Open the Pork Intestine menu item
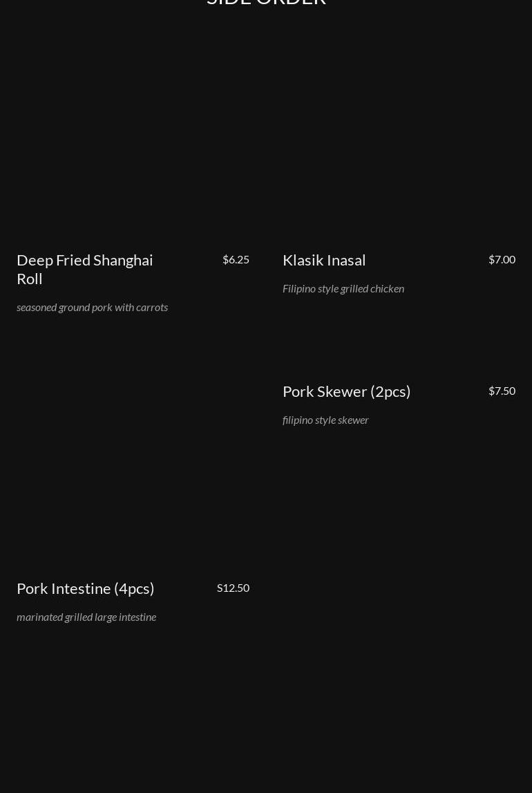Image resolution: width=532 pixels, height=793 pixels. click(x=86, y=588)
